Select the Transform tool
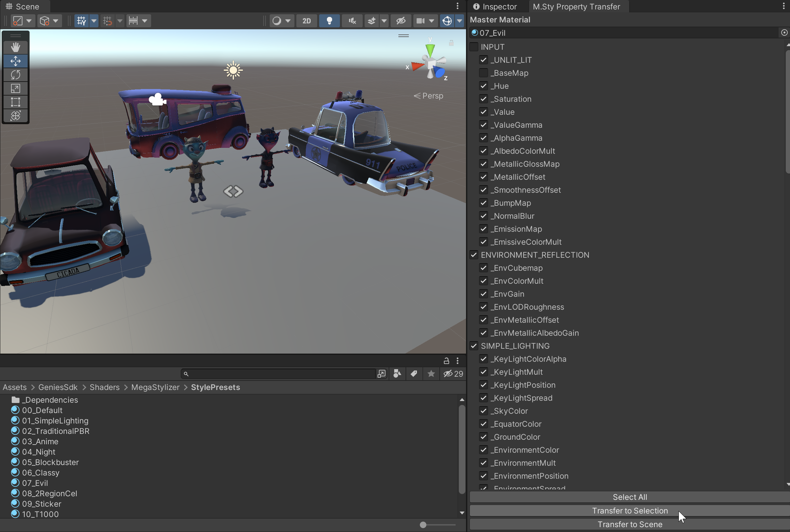790x532 pixels. pos(16,115)
